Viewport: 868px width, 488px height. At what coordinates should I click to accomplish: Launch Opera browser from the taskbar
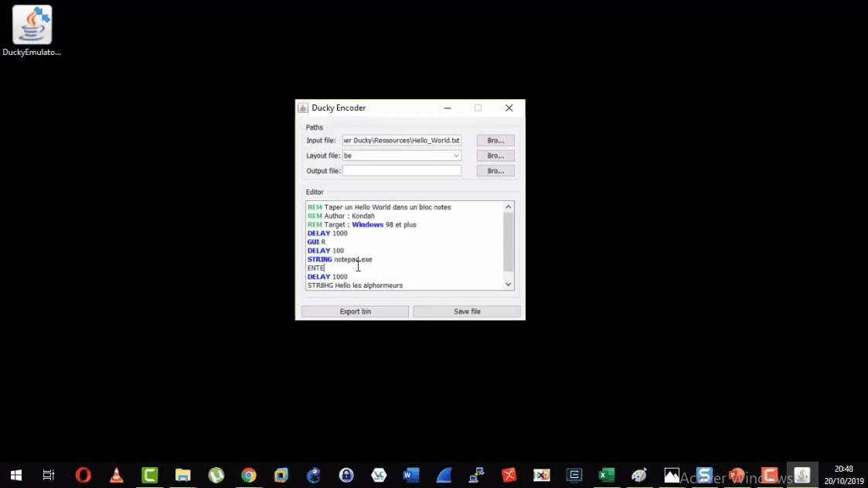(83, 474)
